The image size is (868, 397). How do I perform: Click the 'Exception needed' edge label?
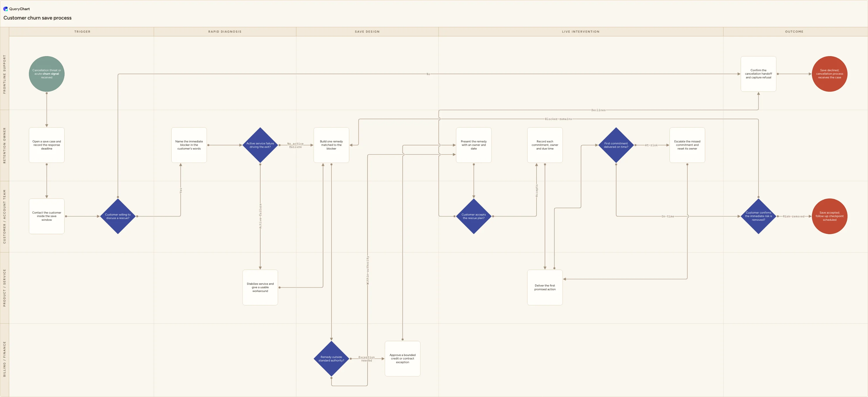(x=366, y=359)
